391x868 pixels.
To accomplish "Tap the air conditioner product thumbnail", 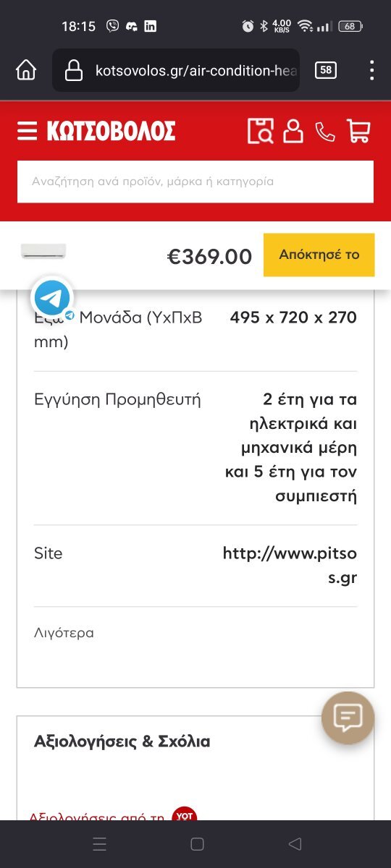I will tap(43, 252).
